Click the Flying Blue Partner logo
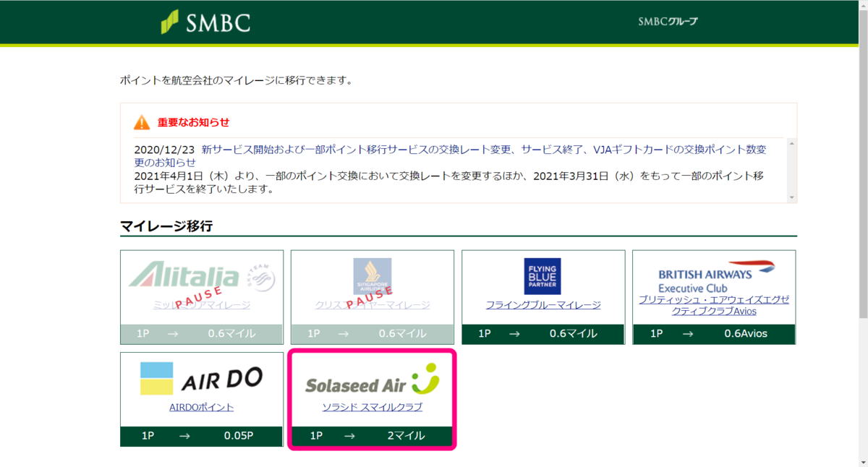This screenshot has height=467, width=868. pyautogui.click(x=542, y=276)
